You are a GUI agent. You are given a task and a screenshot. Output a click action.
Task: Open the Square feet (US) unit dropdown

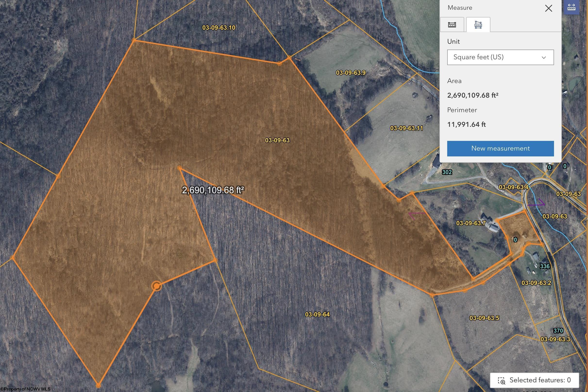tap(500, 57)
